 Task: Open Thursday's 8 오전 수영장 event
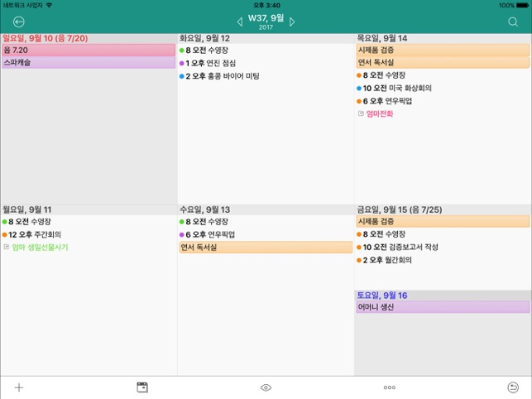[x=381, y=75]
